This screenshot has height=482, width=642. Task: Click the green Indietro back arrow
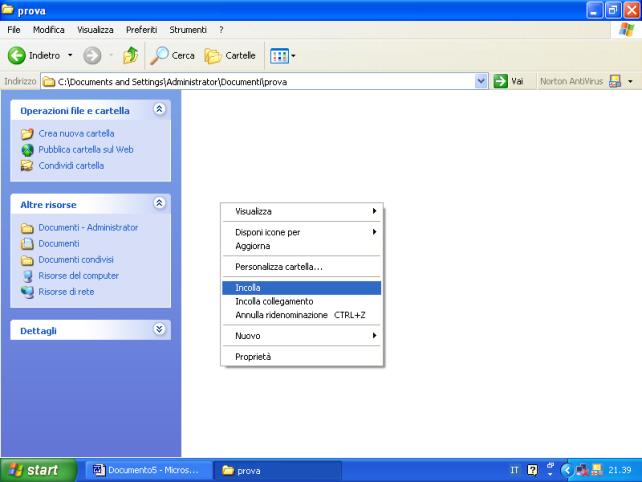pyautogui.click(x=16, y=56)
